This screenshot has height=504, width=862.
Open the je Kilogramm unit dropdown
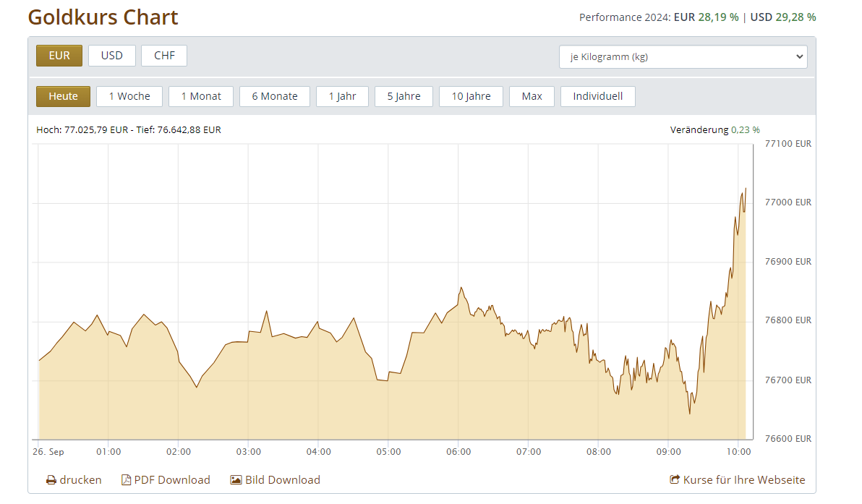[x=683, y=57]
